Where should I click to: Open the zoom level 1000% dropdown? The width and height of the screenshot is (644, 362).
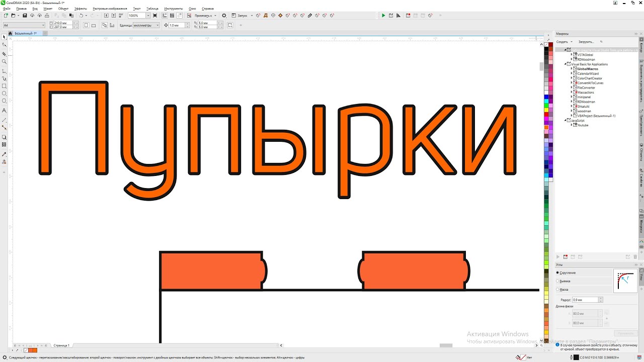[148, 16]
